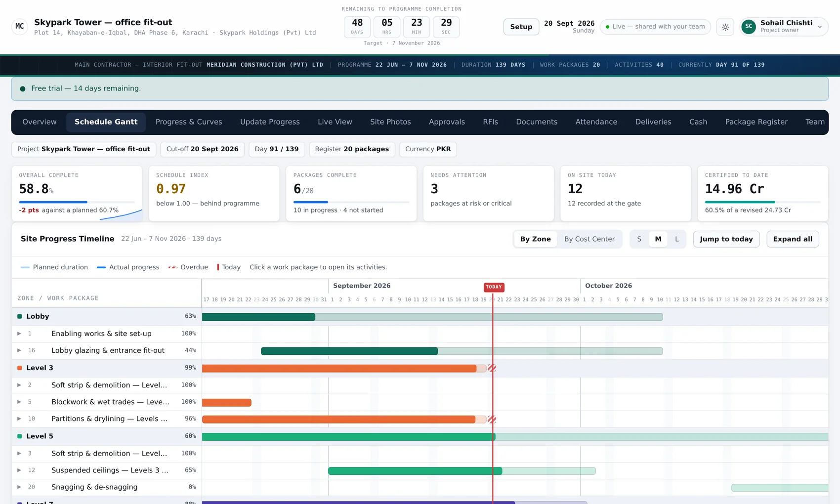Group timeline By Zone
This screenshot has width=840, height=504.
click(x=536, y=239)
